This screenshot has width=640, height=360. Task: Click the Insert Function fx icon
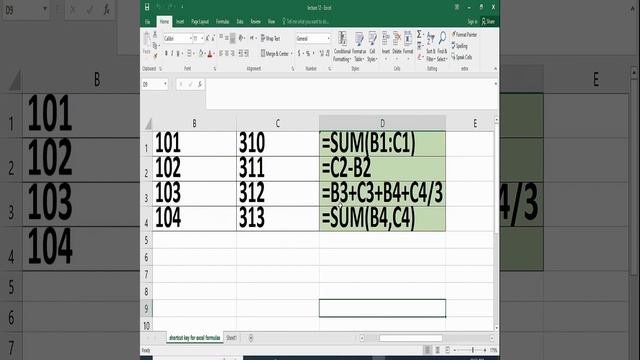click(200, 84)
